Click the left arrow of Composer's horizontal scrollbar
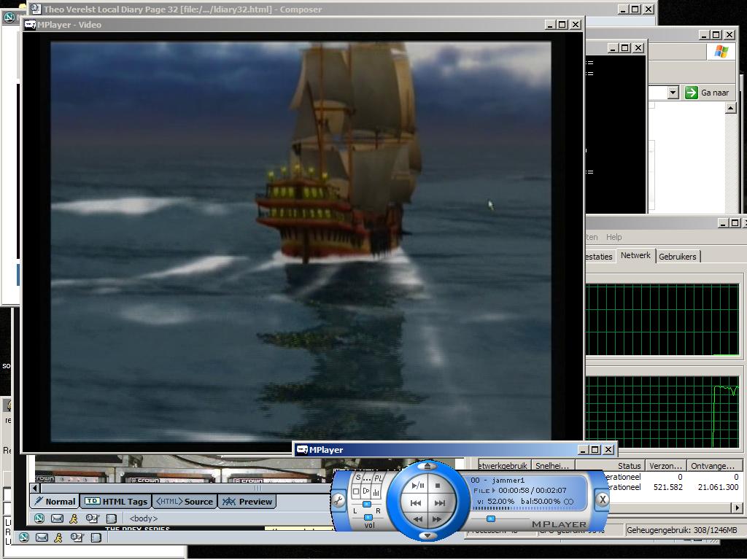This screenshot has height=560, width=747. pyautogui.click(x=35, y=488)
